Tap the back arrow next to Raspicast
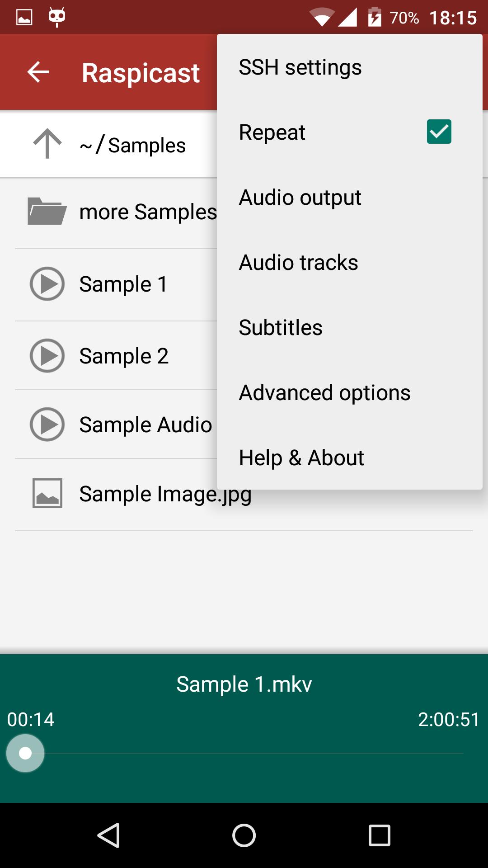The image size is (488, 868). (x=38, y=72)
